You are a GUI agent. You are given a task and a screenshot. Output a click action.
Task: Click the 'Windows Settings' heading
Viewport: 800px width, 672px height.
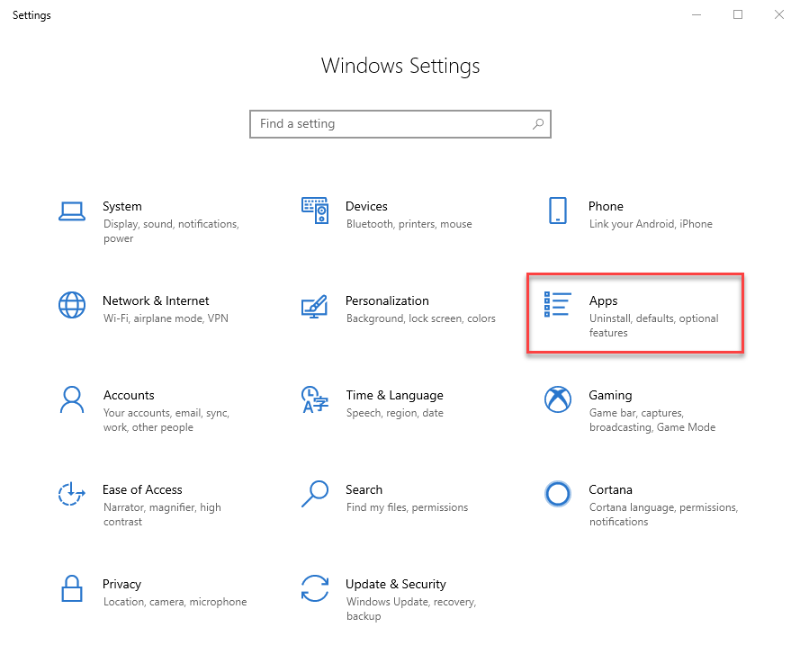(x=400, y=66)
